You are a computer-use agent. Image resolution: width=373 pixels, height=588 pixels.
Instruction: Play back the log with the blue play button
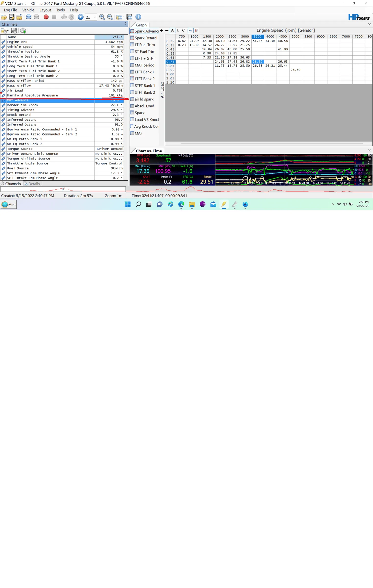coord(81,17)
